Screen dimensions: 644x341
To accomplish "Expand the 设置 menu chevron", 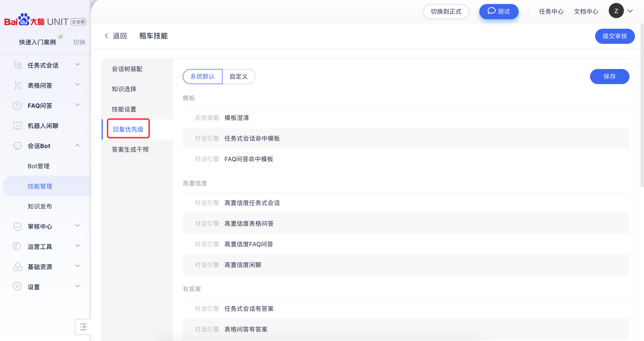I will (x=78, y=286).
